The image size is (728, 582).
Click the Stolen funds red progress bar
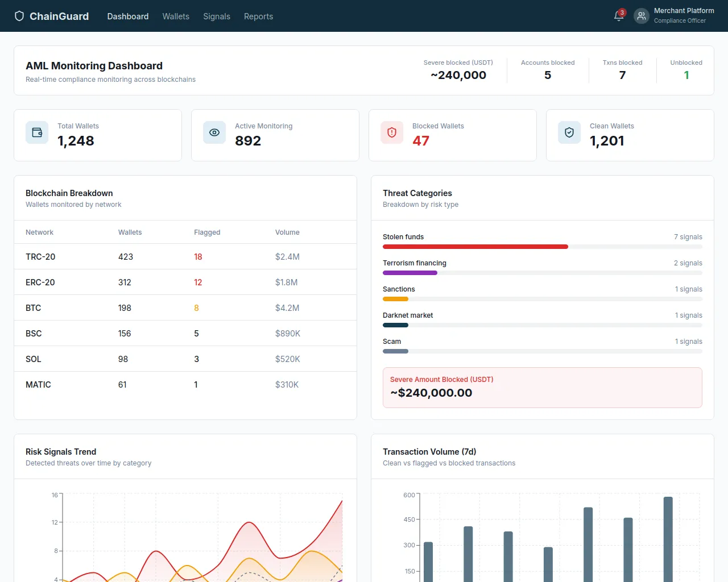[475, 247]
